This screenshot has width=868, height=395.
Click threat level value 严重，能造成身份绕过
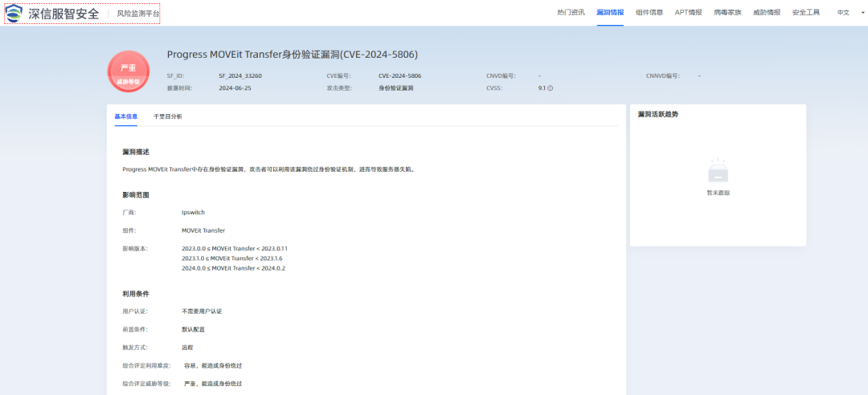(213, 384)
